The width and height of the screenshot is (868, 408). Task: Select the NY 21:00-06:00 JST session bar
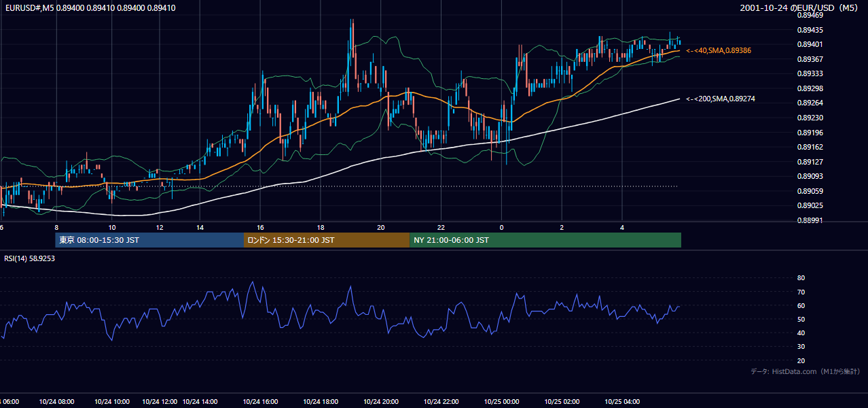545,240
